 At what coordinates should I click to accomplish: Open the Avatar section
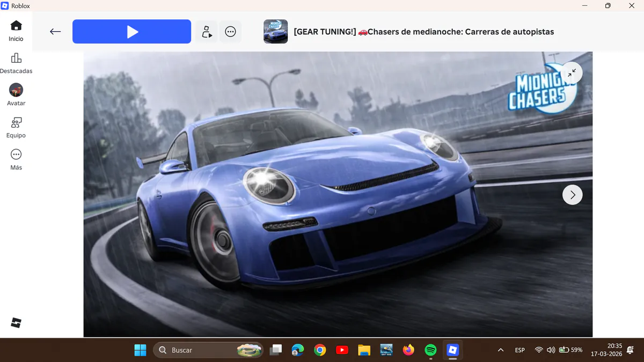(x=16, y=95)
